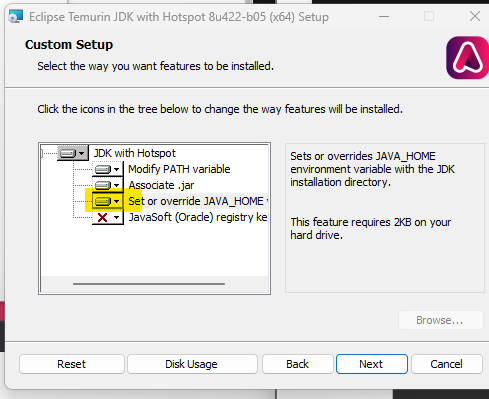The height and width of the screenshot is (399, 489).
Task: Open the Associate .jar feature dropdown
Action: pyautogui.click(x=108, y=185)
